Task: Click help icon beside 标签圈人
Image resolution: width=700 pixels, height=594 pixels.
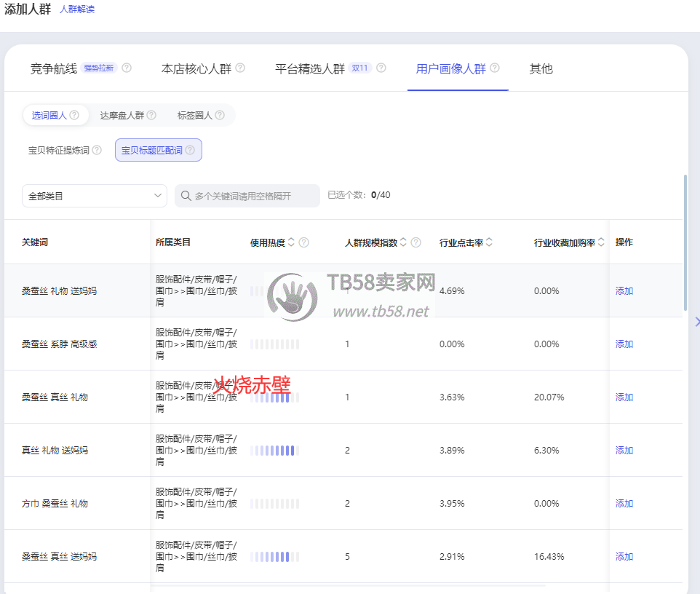Action: click(x=220, y=115)
